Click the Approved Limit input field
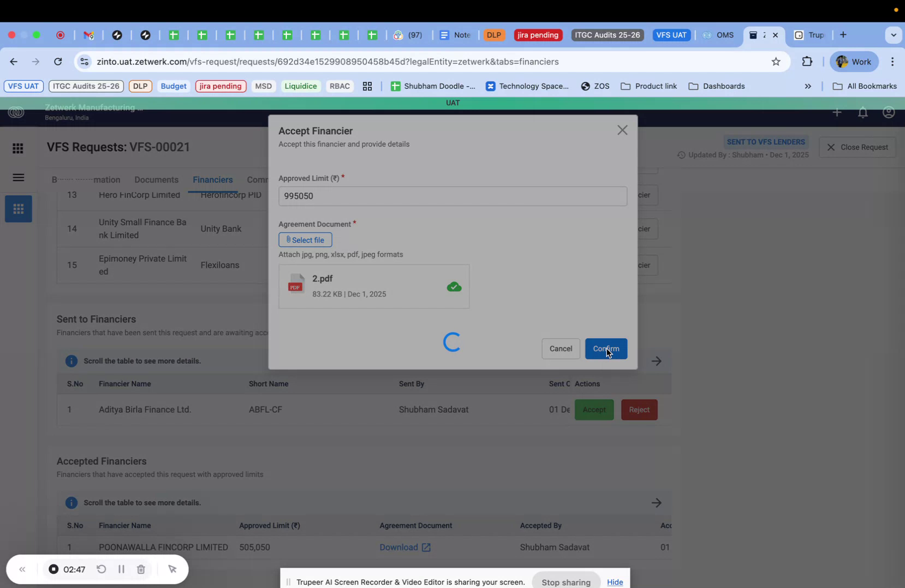Screen dimensions: 905x588 (x=452, y=196)
